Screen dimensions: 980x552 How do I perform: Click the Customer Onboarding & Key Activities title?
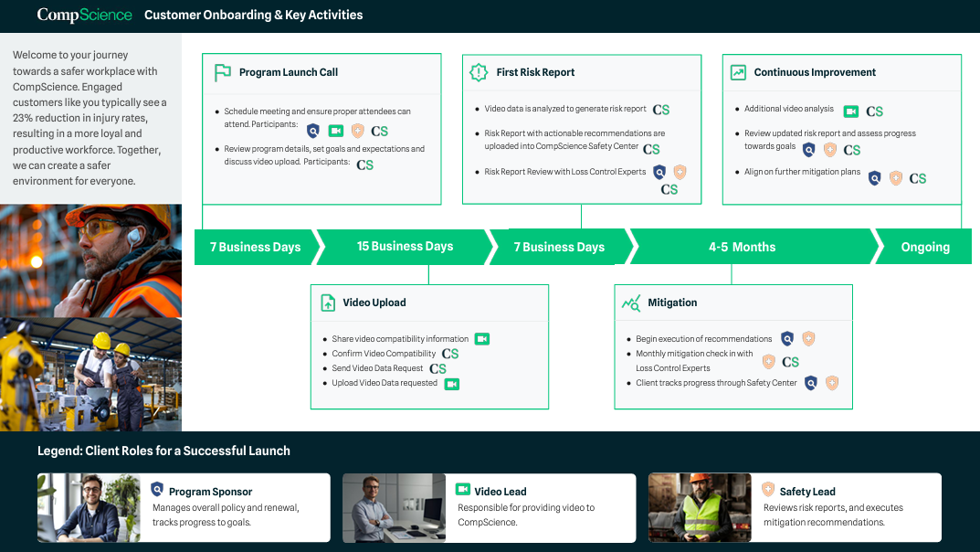pos(253,15)
